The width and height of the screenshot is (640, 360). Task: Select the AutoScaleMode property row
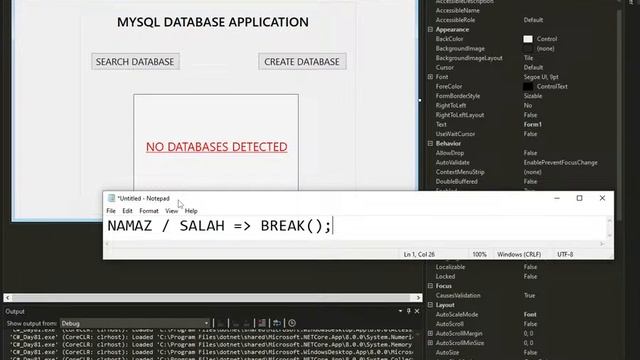(x=522, y=314)
